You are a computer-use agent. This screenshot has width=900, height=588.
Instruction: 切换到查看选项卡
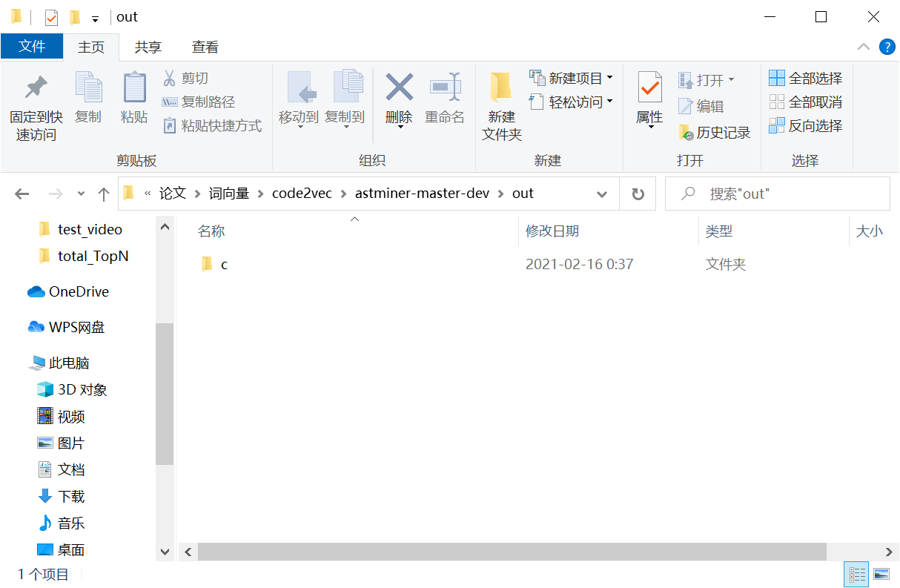coord(205,47)
